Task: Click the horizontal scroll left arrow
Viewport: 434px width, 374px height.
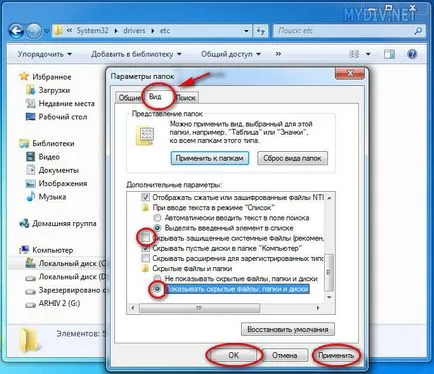Action: point(133,308)
